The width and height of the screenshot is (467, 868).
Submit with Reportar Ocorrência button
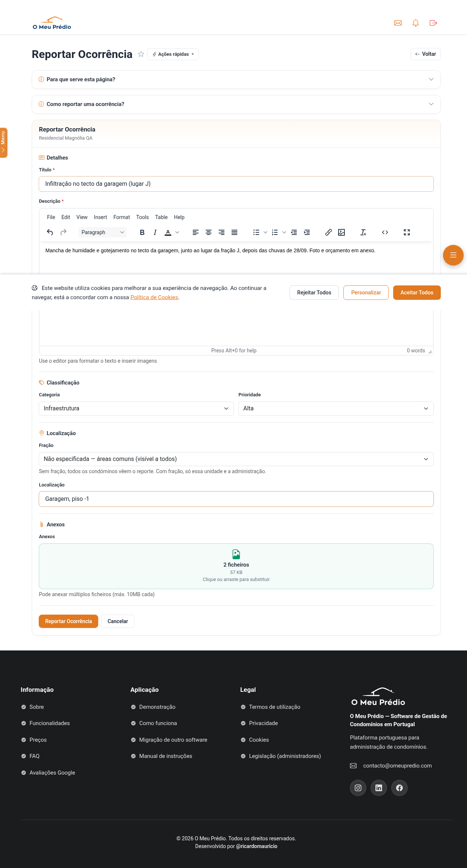point(68,621)
